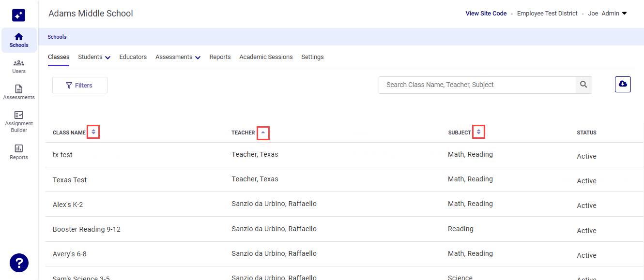Click the Employee Test District text
This screenshot has height=280, width=644.
click(x=547, y=14)
